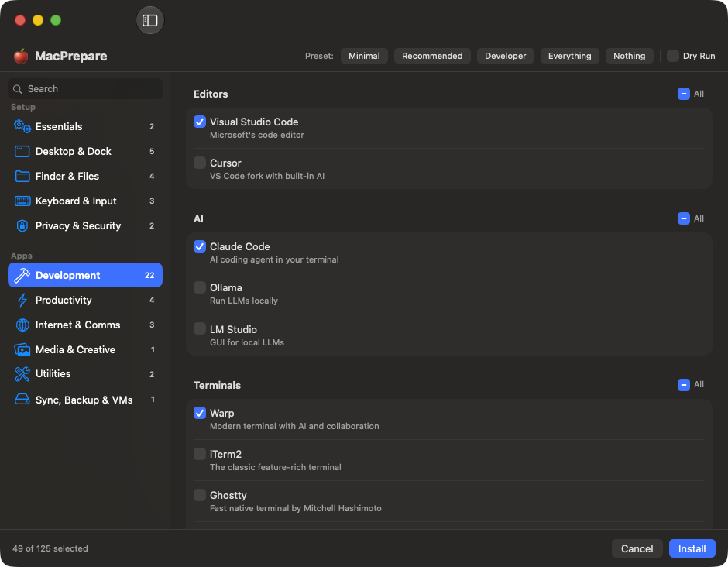728x567 pixels.
Task: Click the 'GUI for local LLMs' description
Action: tap(247, 342)
